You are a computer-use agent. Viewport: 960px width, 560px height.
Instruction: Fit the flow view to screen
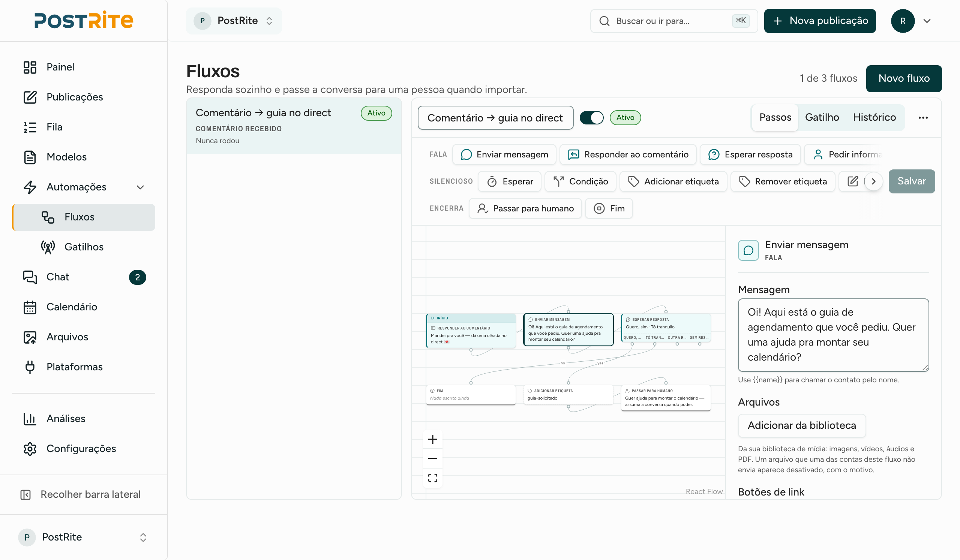433,478
